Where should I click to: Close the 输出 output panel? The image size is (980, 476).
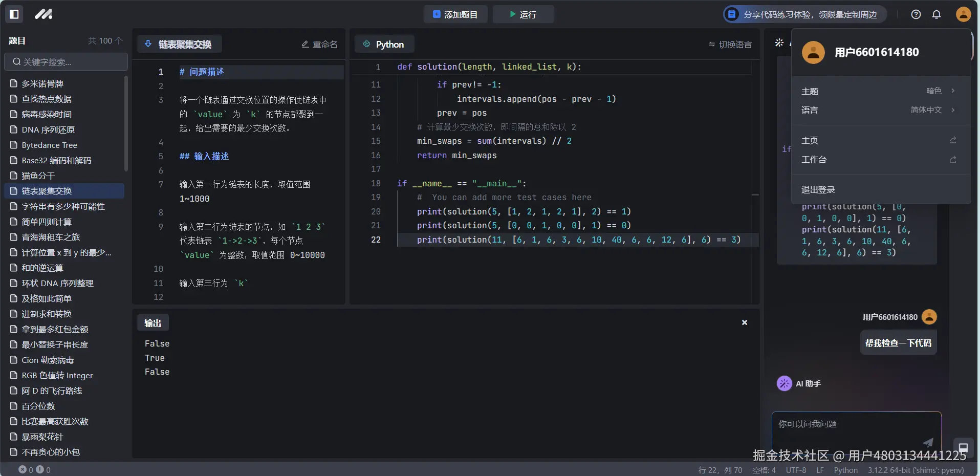point(744,322)
